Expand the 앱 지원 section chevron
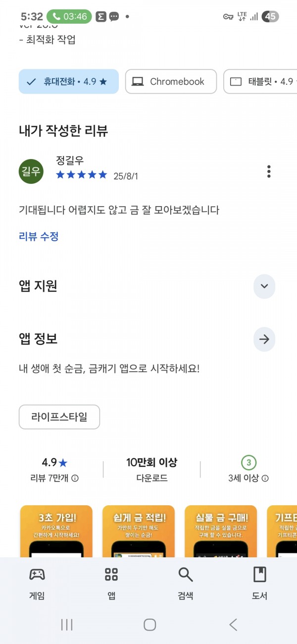 pos(264,286)
